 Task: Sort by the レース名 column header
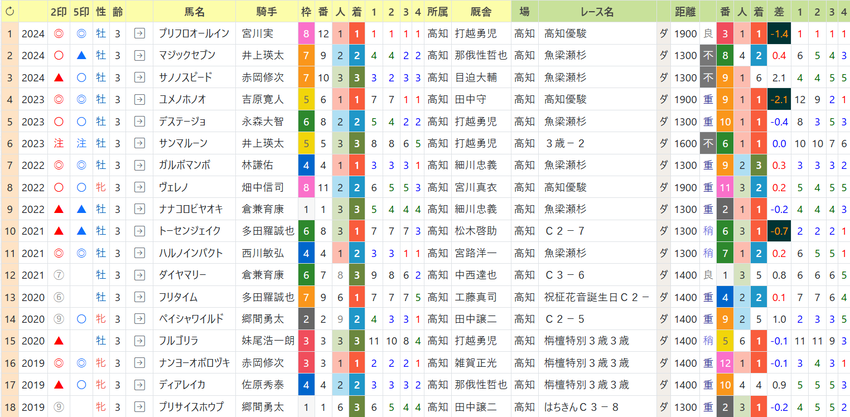[x=597, y=11]
